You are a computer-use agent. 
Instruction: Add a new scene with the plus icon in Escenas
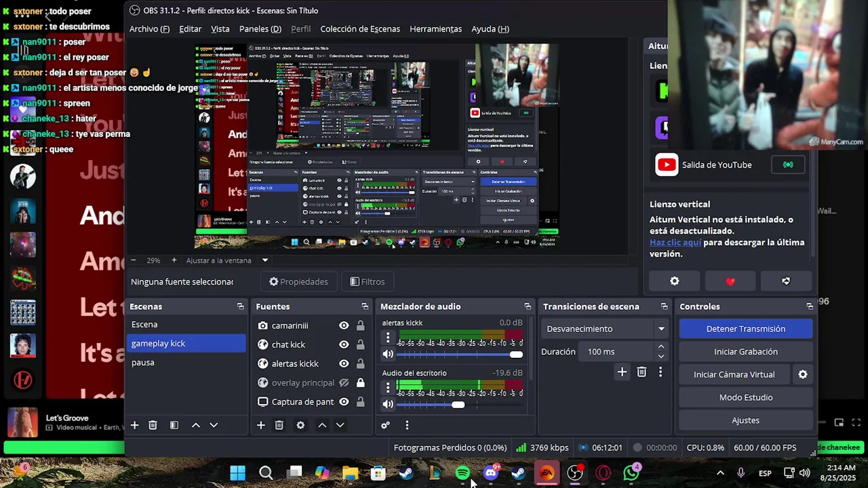pyautogui.click(x=134, y=425)
